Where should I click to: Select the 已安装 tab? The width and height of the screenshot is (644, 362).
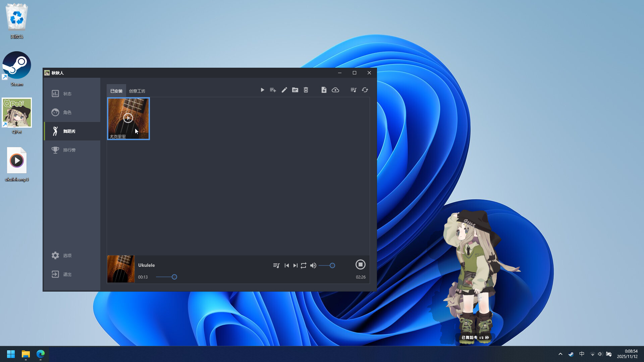coord(116,90)
